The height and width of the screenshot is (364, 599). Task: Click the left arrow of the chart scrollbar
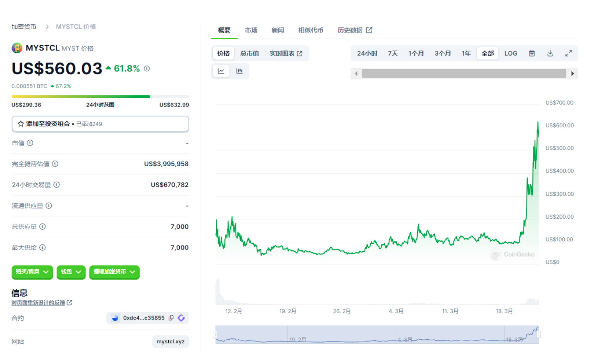356,74
